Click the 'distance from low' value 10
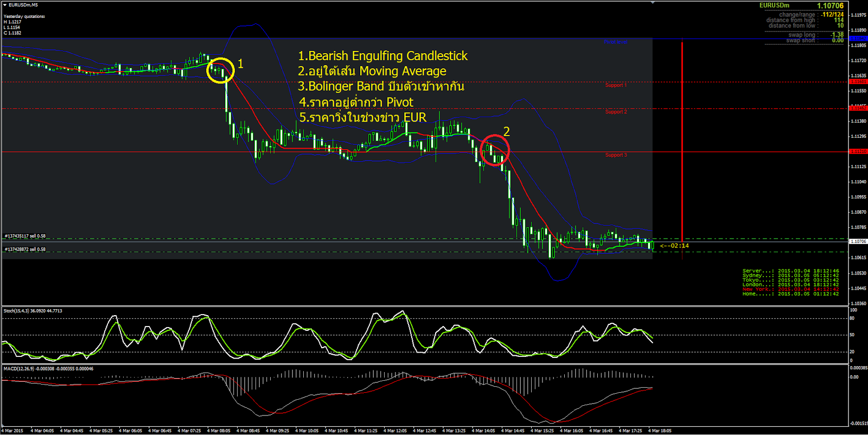The width and height of the screenshot is (868, 435). pos(840,25)
